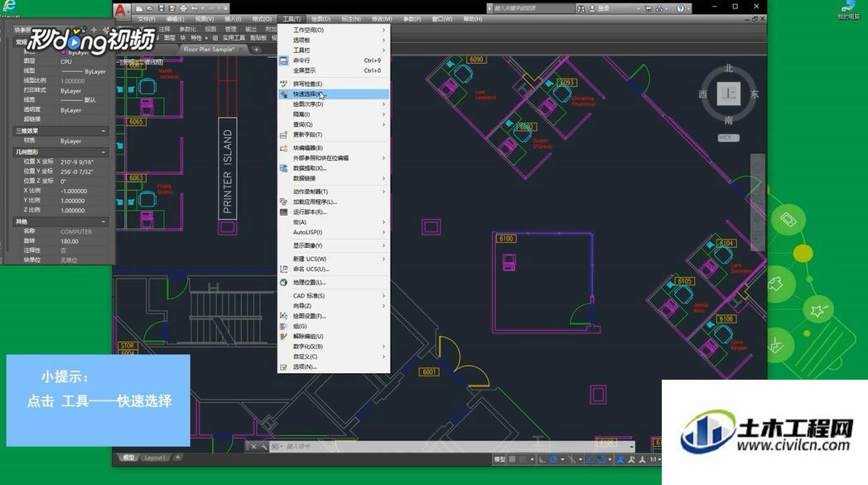Switch to the 模型 model layout tab
868x485 pixels.
(x=128, y=458)
